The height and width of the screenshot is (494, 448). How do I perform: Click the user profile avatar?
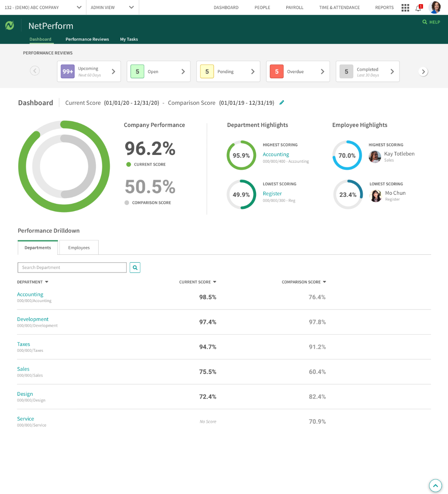click(434, 7)
